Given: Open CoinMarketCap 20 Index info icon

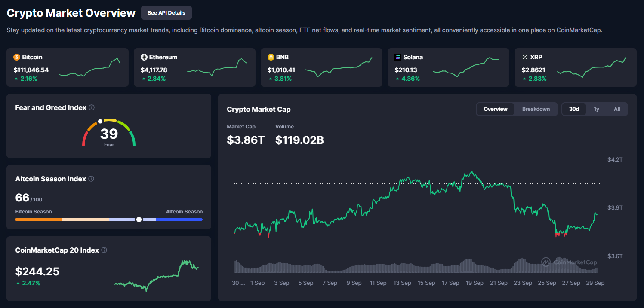Looking at the screenshot, I should coord(104,250).
